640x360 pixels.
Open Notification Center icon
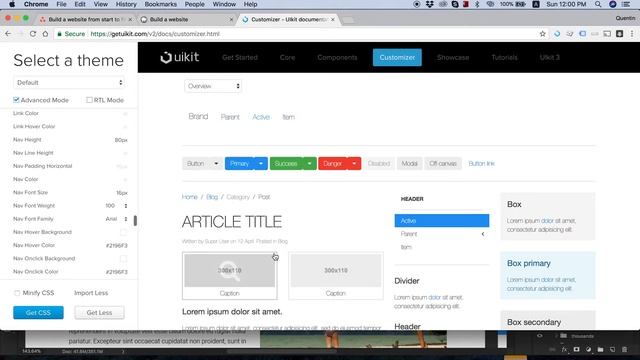[x=626, y=4]
